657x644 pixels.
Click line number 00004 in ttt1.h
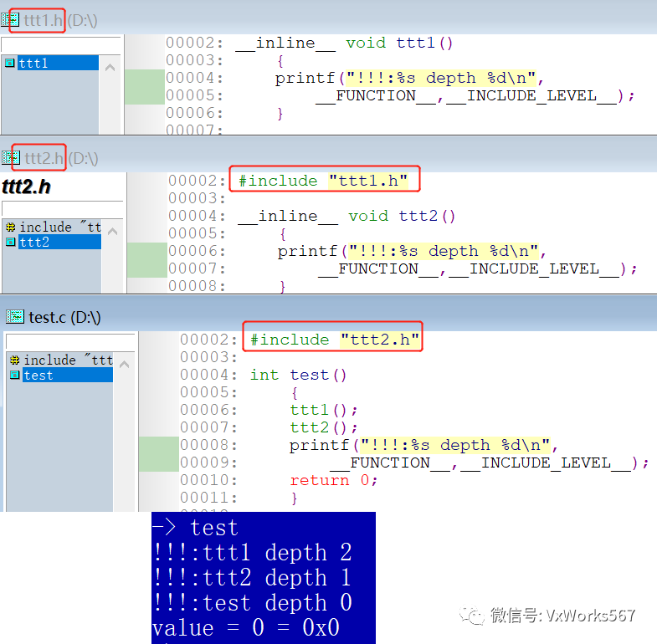[194, 78]
